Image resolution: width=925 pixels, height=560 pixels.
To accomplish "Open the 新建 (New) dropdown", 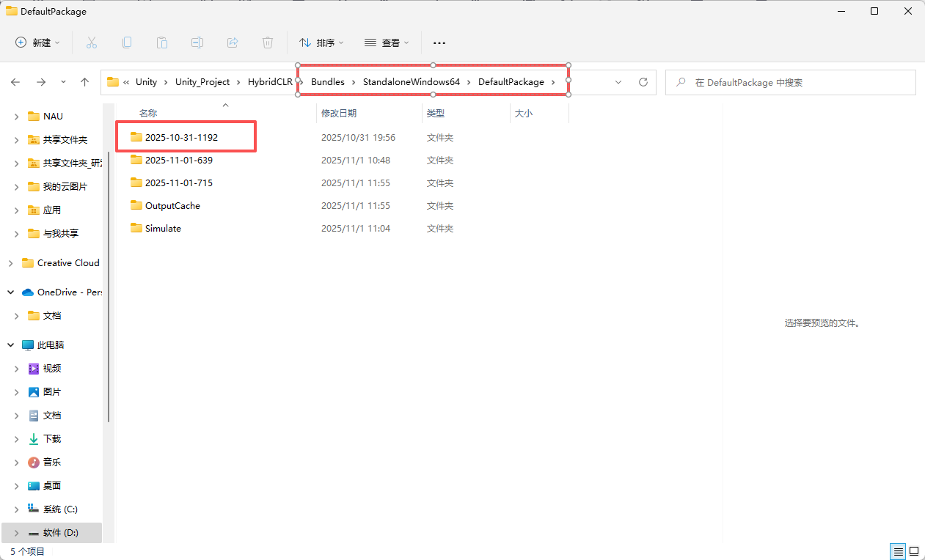I will tap(38, 43).
